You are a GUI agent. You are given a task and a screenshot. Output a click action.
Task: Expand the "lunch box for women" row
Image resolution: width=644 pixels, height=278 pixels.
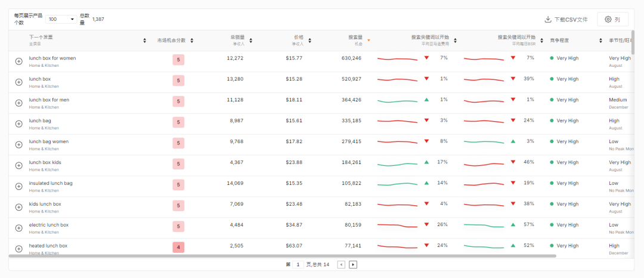point(18,61)
